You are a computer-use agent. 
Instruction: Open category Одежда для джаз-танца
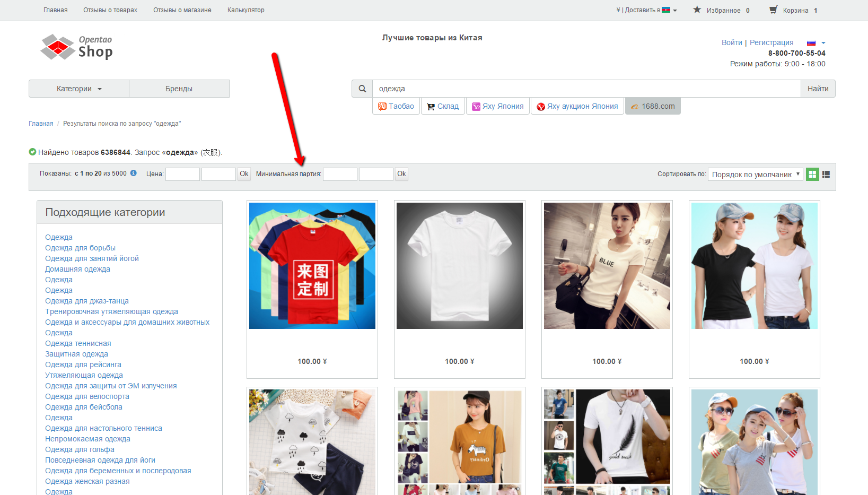tap(87, 301)
